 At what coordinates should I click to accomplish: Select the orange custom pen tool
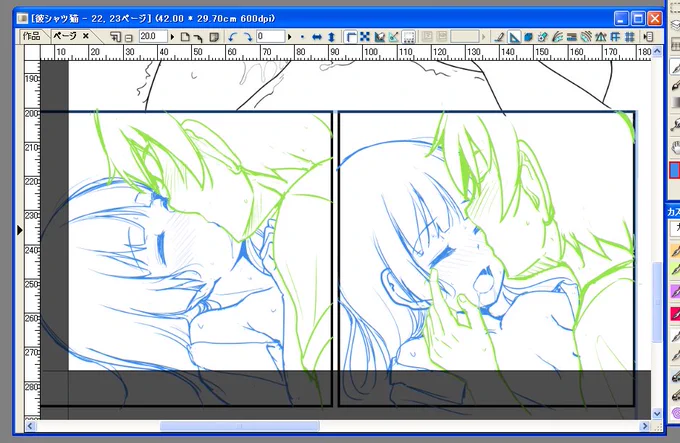[x=675, y=251]
